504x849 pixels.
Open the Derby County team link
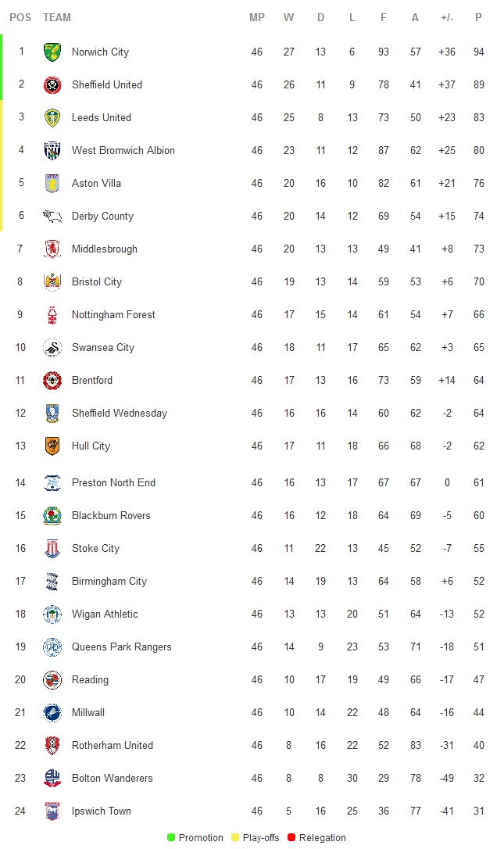[x=102, y=217]
